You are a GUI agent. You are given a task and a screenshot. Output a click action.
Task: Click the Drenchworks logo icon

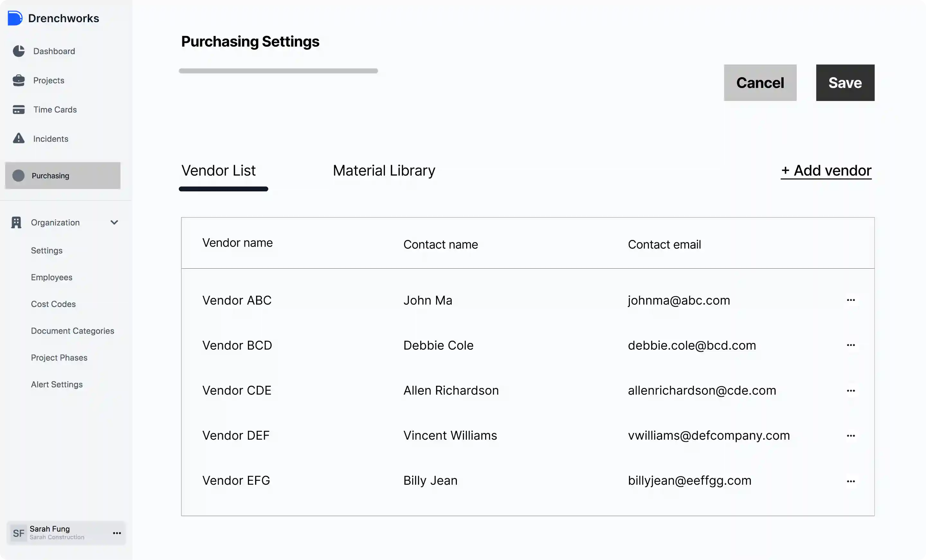[x=15, y=18]
